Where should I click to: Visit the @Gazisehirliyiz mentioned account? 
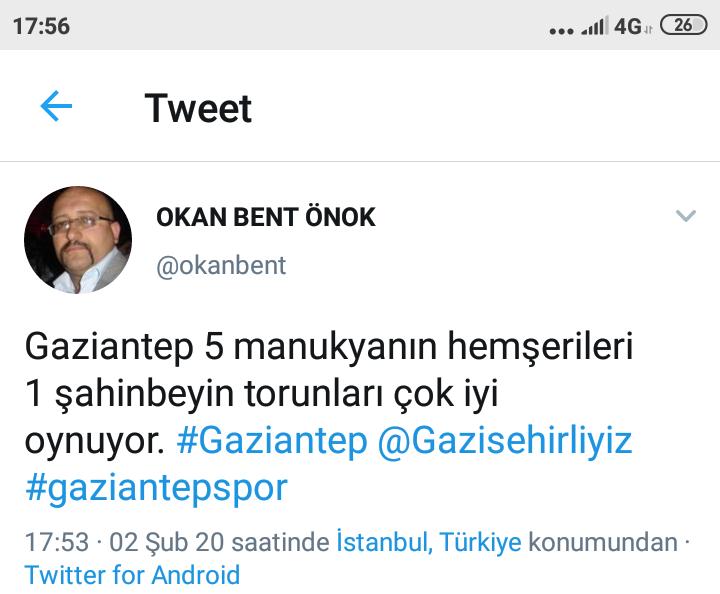tap(505, 440)
